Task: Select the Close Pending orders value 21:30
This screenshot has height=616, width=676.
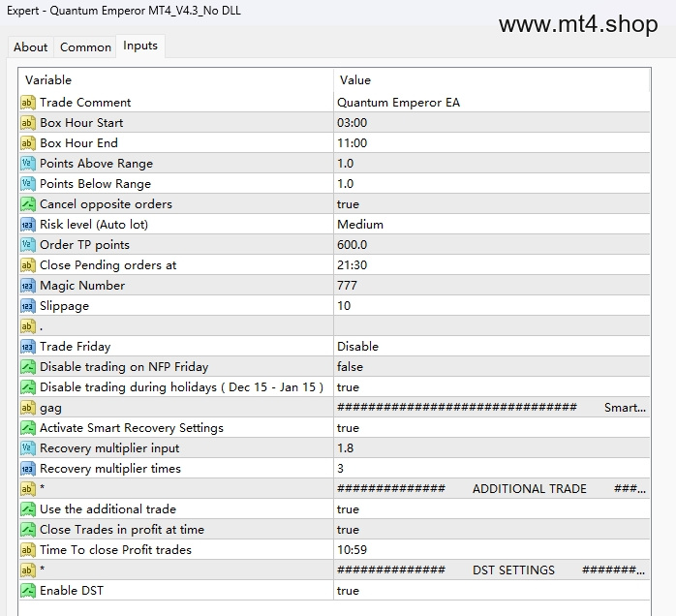Action: tap(491, 265)
